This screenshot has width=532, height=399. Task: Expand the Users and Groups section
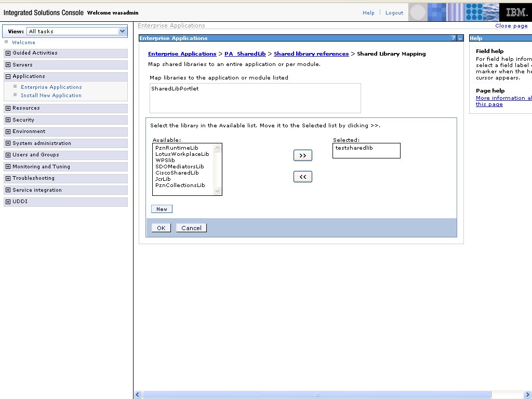pyautogui.click(x=8, y=155)
